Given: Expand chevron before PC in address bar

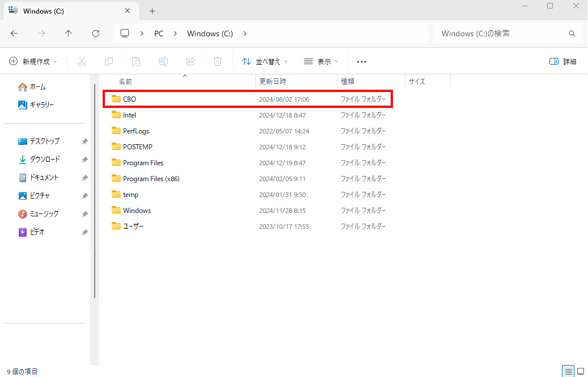Looking at the screenshot, I should (142, 33).
